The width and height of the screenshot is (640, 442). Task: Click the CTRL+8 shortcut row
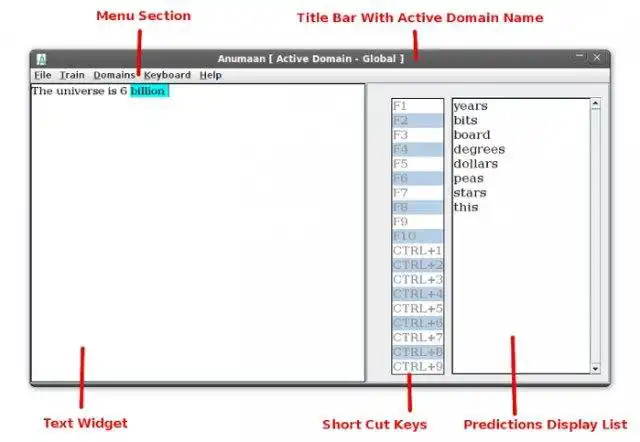pos(418,352)
